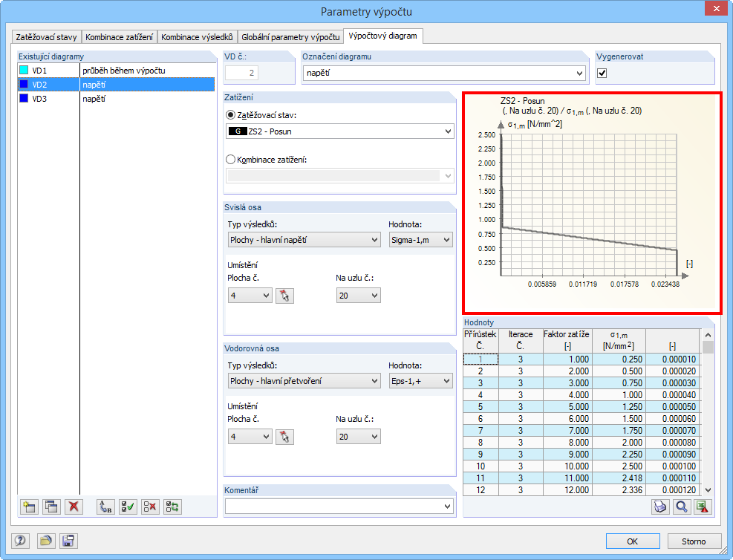Click the floppy disk save icon
733x560 pixels.
68,541
